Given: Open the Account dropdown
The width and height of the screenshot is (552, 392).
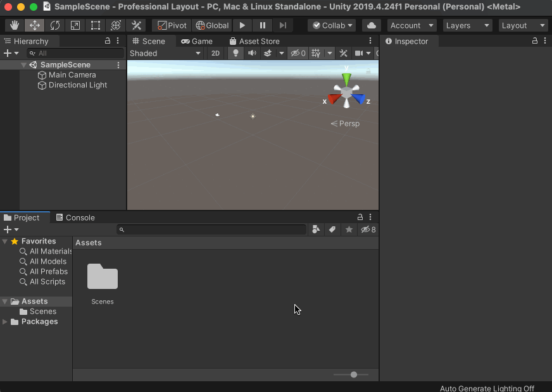Looking at the screenshot, I should [411, 25].
